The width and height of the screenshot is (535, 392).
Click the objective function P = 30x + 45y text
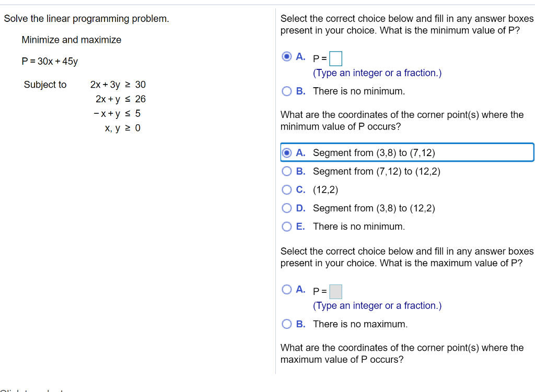pyautogui.click(x=49, y=61)
